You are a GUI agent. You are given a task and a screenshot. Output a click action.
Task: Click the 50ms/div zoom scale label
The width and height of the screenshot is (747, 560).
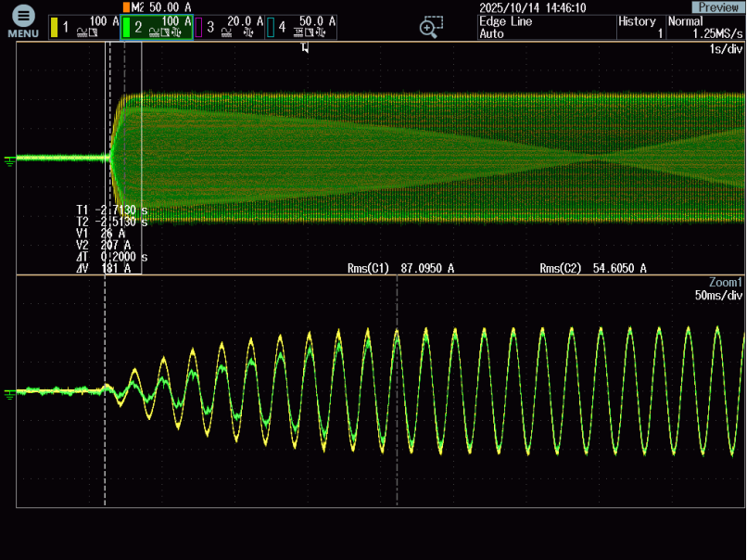tap(718, 296)
